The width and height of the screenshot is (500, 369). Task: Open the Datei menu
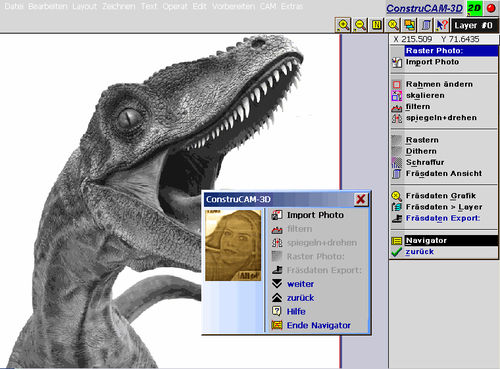[14, 6]
